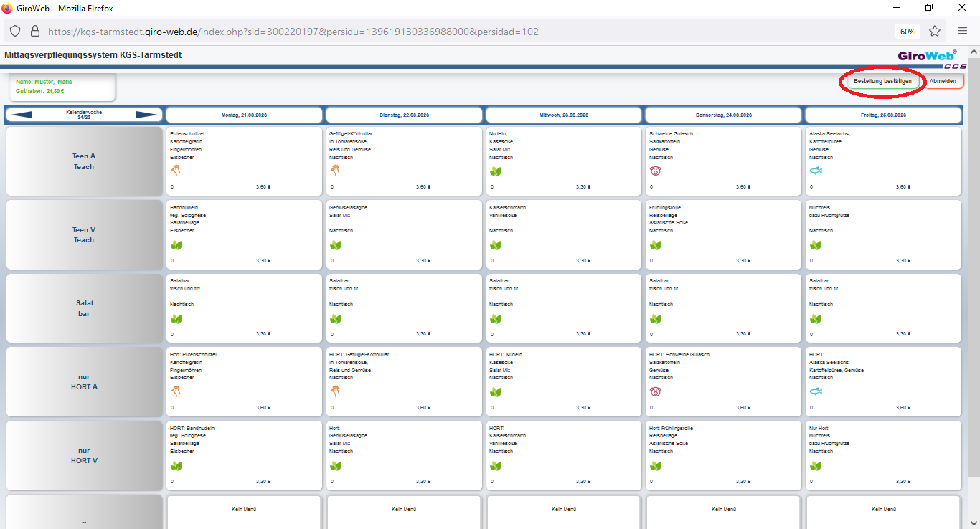The height and width of the screenshot is (529, 980).
Task: Show site security info via padlock icon
Action: click(34, 32)
